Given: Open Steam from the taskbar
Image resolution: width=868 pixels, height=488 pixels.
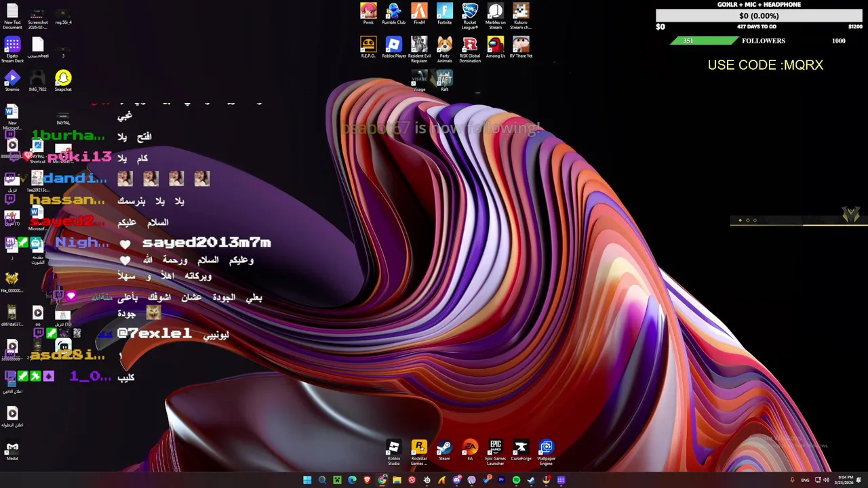Looking at the screenshot, I should pos(531,480).
